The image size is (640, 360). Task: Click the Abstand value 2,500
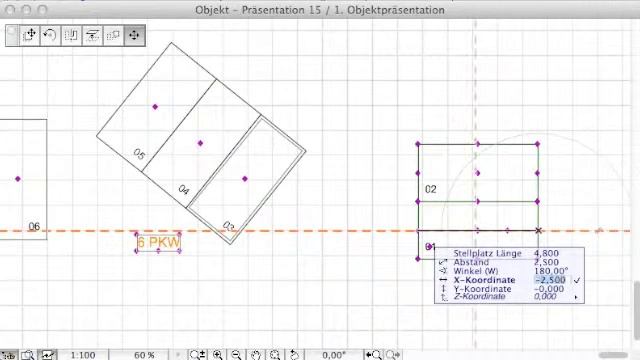pos(546,262)
